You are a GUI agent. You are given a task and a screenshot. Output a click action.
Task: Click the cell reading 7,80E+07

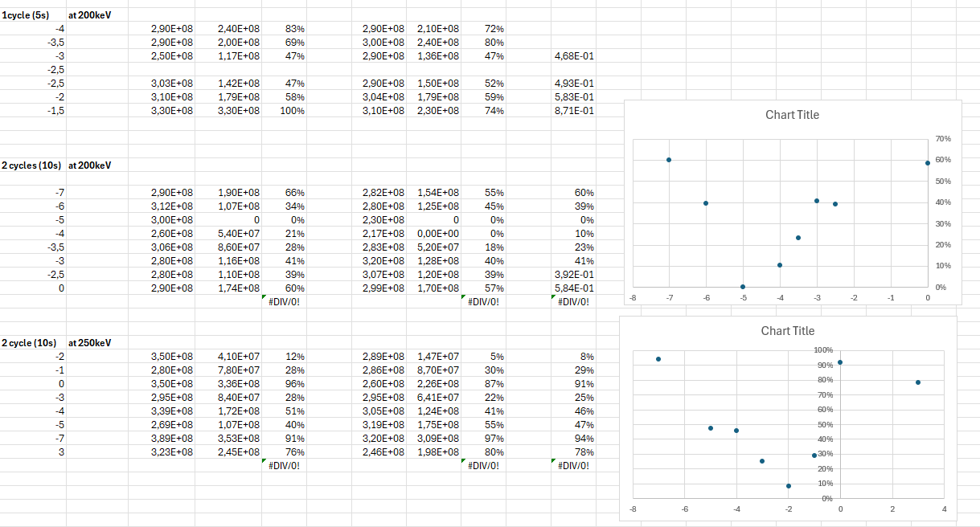point(228,370)
